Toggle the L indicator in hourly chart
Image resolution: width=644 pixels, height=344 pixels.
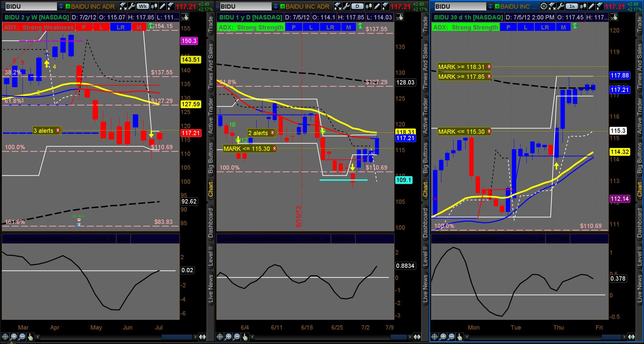pyautogui.click(x=526, y=27)
